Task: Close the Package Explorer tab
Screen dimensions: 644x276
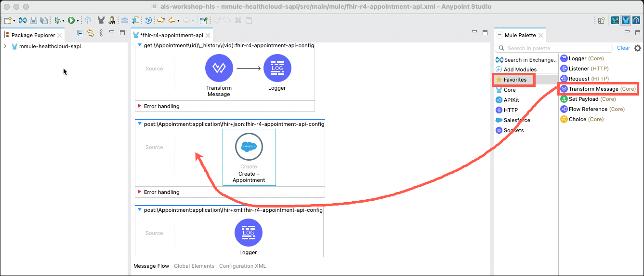Action: [x=60, y=35]
